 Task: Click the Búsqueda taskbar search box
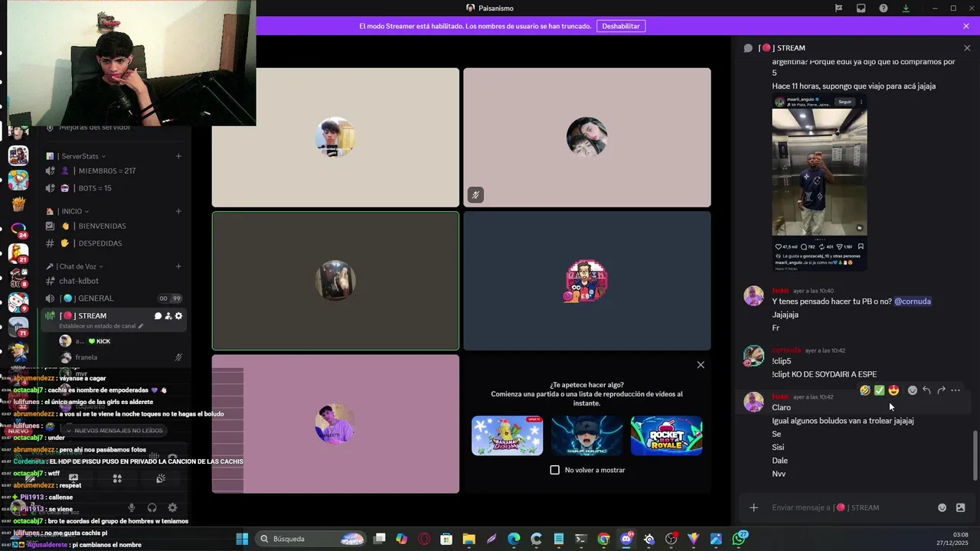tap(311, 539)
